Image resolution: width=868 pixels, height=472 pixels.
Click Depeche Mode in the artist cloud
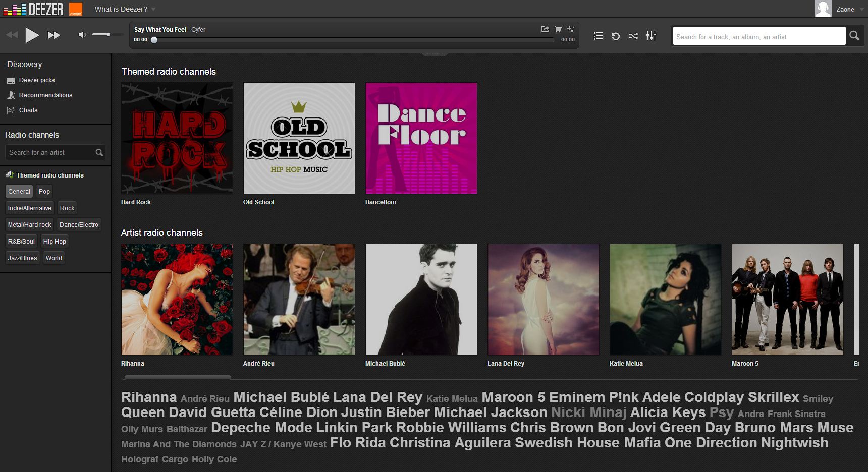tap(261, 428)
